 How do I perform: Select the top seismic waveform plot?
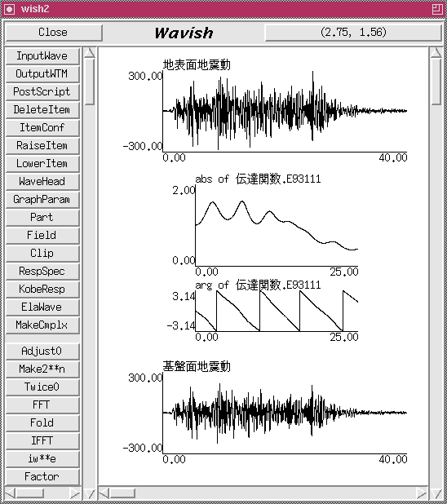coord(285,111)
